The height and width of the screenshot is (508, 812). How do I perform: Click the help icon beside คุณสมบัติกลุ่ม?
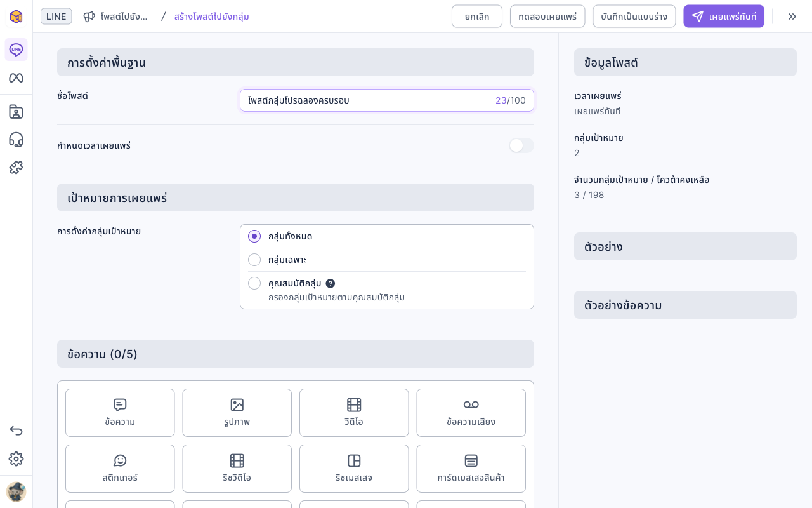click(x=331, y=283)
